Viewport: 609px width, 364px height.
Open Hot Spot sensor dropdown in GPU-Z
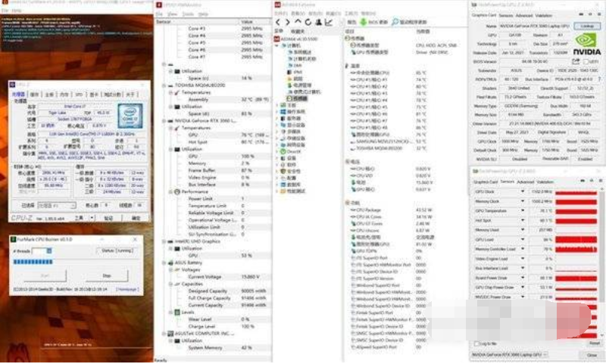click(523, 220)
